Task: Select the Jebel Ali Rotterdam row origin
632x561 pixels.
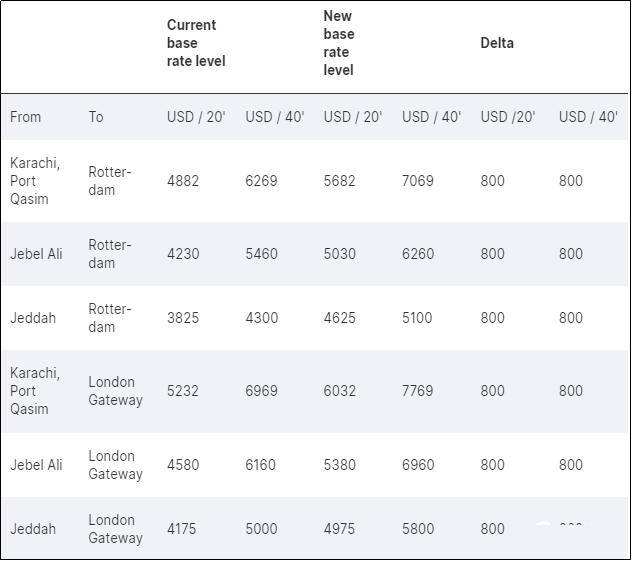Action: click(x=36, y=254)
